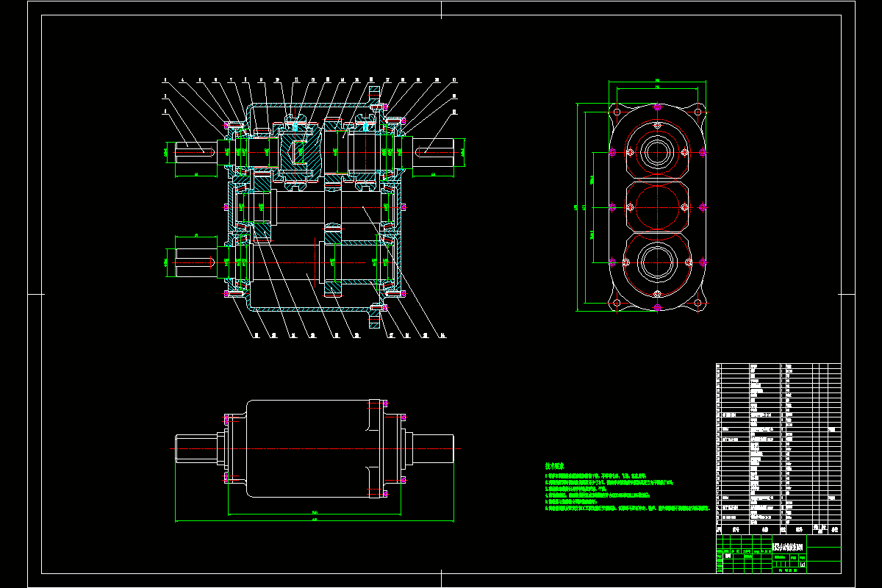Click the green technical requirements heading

click(554, 466)
